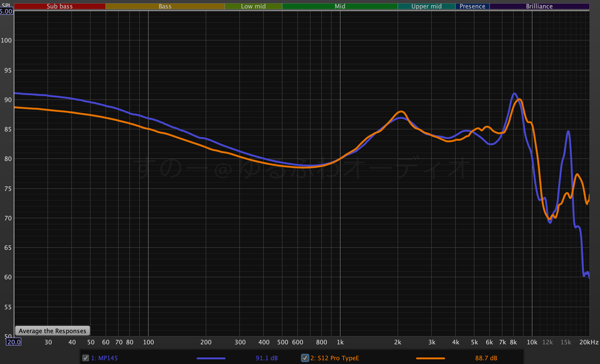Select the '1: MP145' legend label
600x364 pixels.
pos(104,358)
